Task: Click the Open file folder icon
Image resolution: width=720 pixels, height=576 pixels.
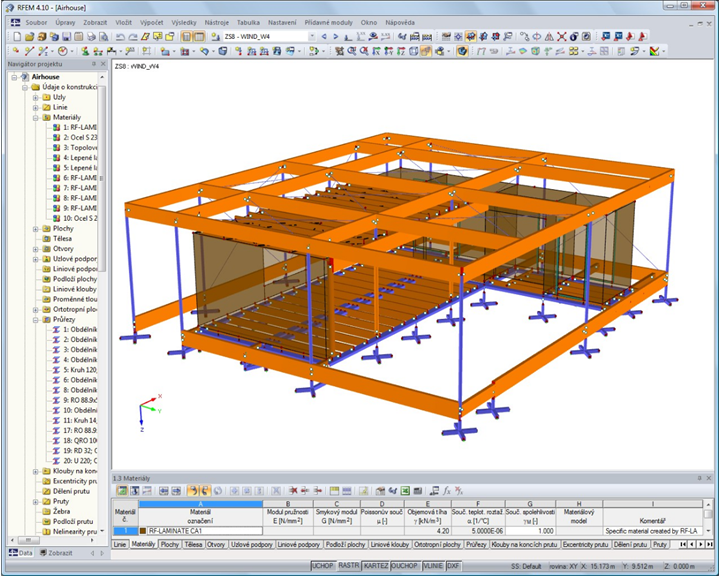Action: 29,36
